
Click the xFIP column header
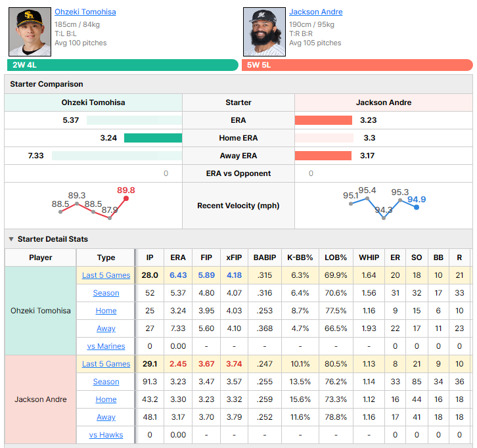[234, 258]
